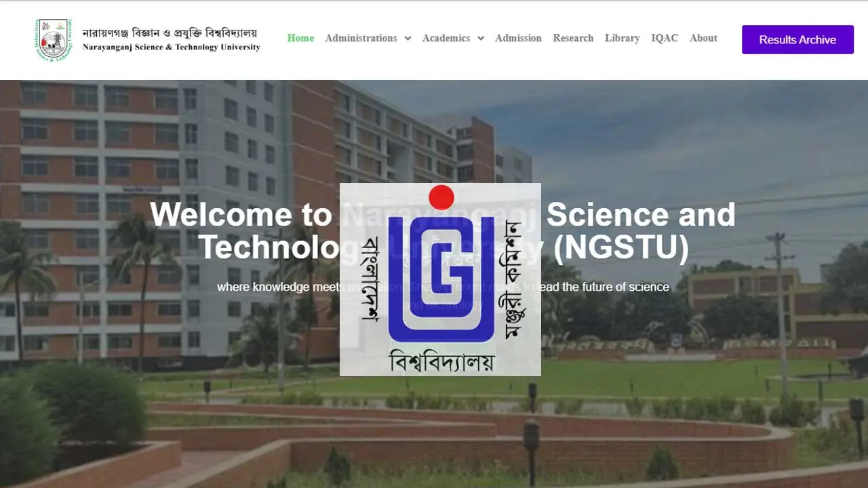This screenshot has width=868, height=488.
Task: Click the Results Archive button
Action: [797, 39]
